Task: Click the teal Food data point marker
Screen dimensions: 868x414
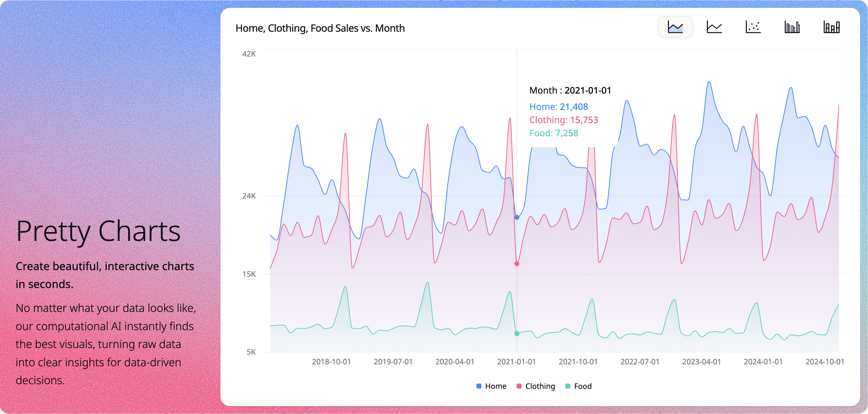Action: coord(517,333)
